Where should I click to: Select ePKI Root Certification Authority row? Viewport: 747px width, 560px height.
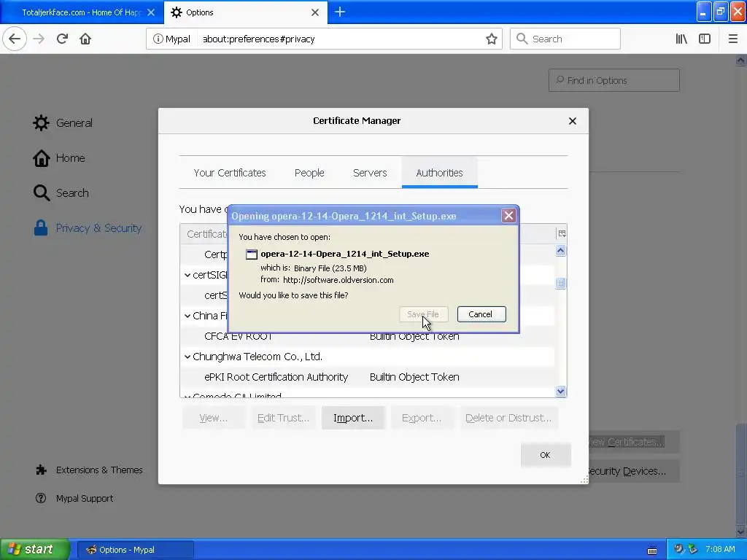click(x=367, y=377)
